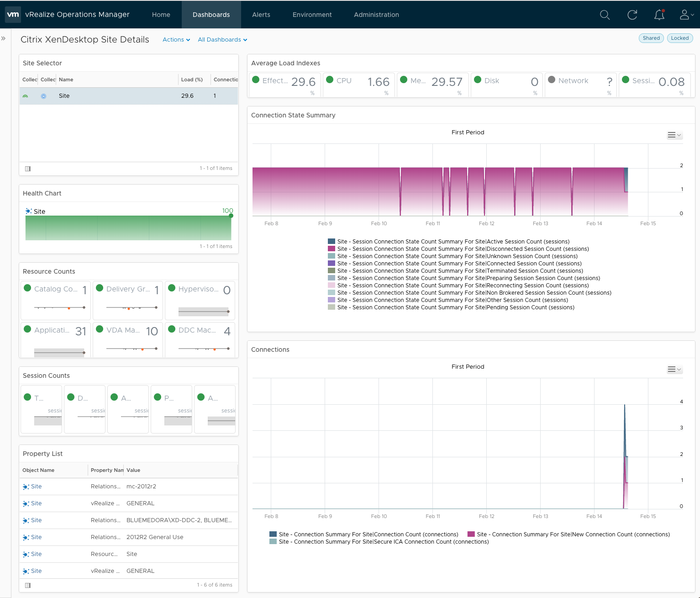
Task: Toggle Terminated Session Count legend entry
Action: [455, 271]
